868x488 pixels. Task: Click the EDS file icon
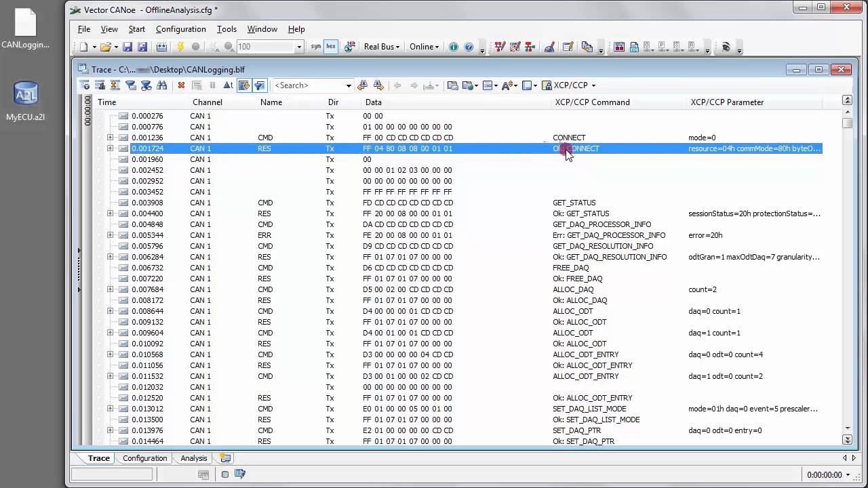635,47
